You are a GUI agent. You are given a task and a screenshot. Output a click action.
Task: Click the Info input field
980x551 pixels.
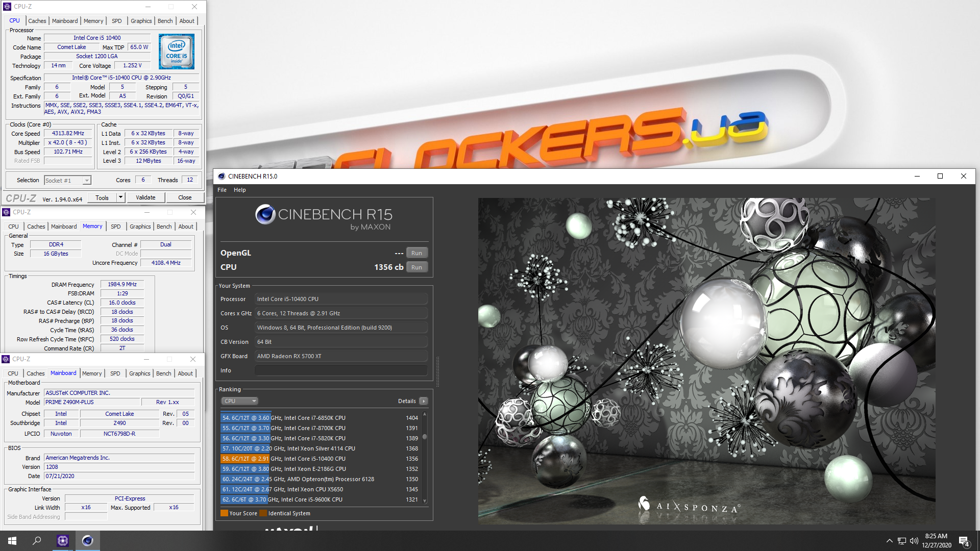point(341,370)
